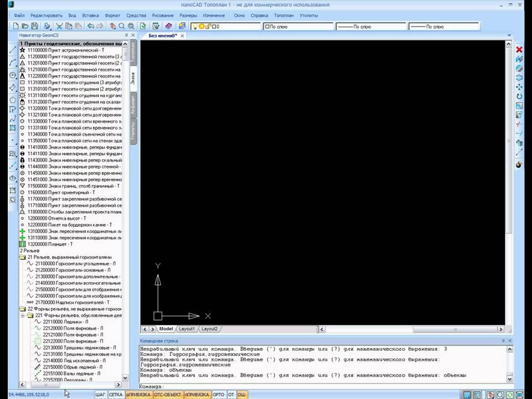Click the Copy icon in the toolbar
532x399 pixels.
pos(69,26)
